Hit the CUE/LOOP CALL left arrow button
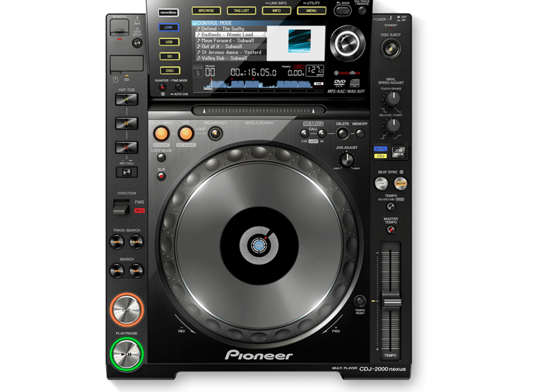Screen dimensions: 535x392 (x=304, y=134)
